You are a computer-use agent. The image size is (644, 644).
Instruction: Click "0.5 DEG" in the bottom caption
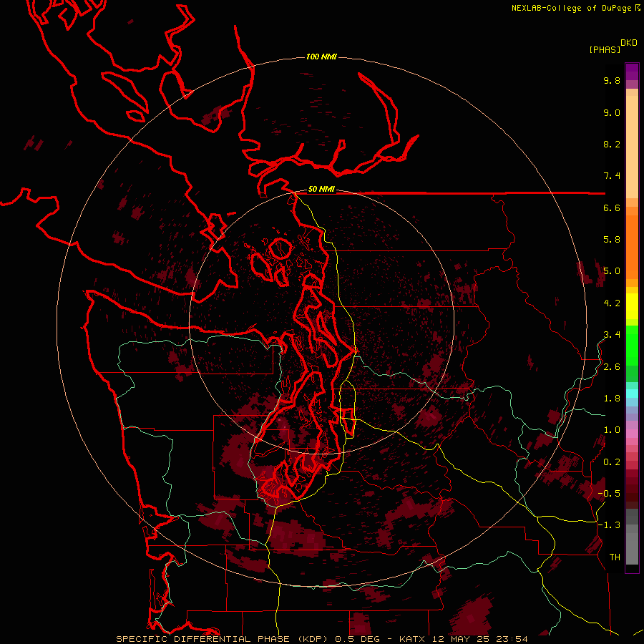357,639
